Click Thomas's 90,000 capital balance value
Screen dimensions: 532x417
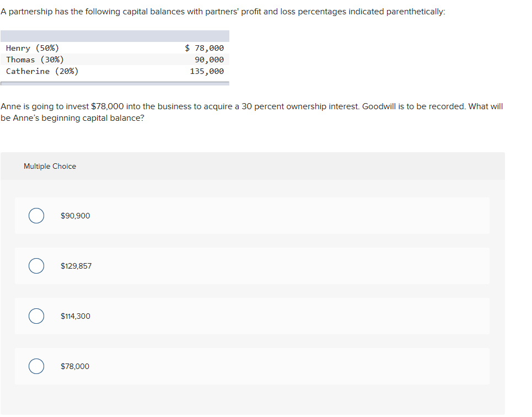pyautogui.click(x=208, y=60)
